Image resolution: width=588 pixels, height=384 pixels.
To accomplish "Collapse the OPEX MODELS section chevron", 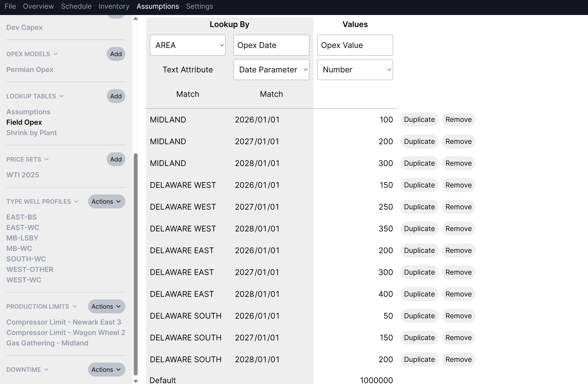I will pyautogui.click(x=56, y=54).
